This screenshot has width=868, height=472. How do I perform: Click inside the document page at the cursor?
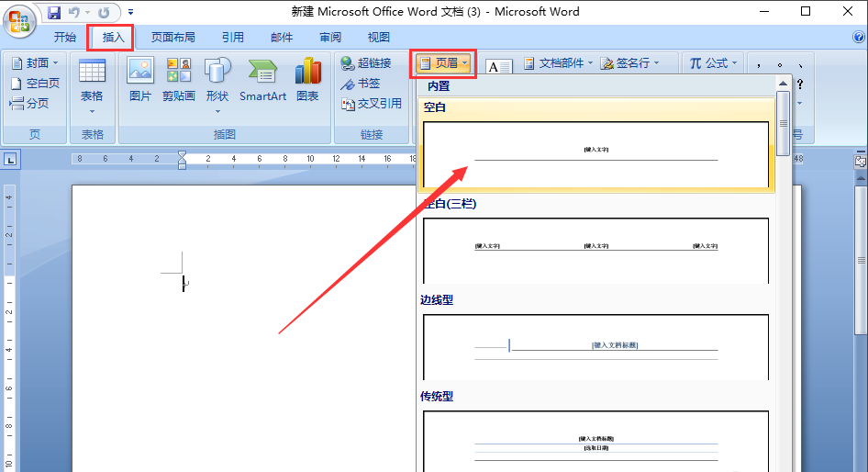tap(184, 284)
